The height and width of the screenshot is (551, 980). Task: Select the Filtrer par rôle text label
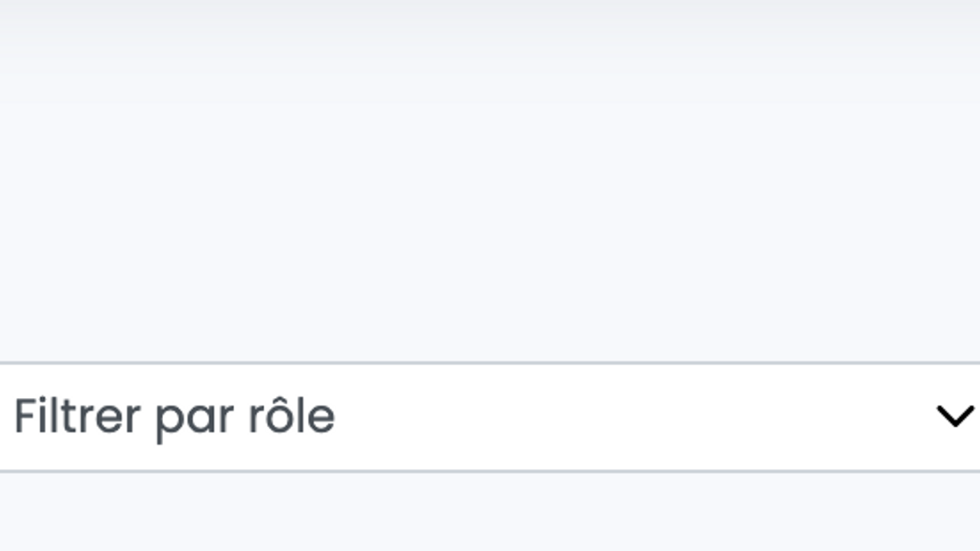175,416
